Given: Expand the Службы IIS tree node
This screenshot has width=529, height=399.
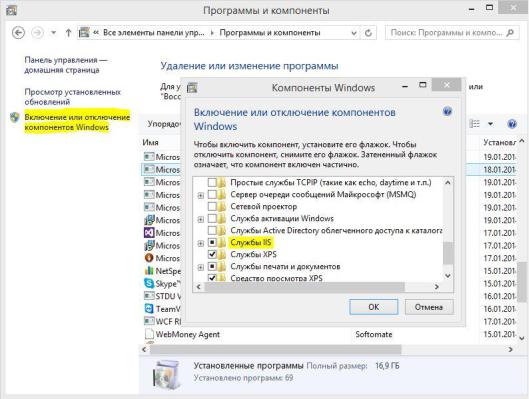Looking at the screenshot, I should (x=200, y=243).
